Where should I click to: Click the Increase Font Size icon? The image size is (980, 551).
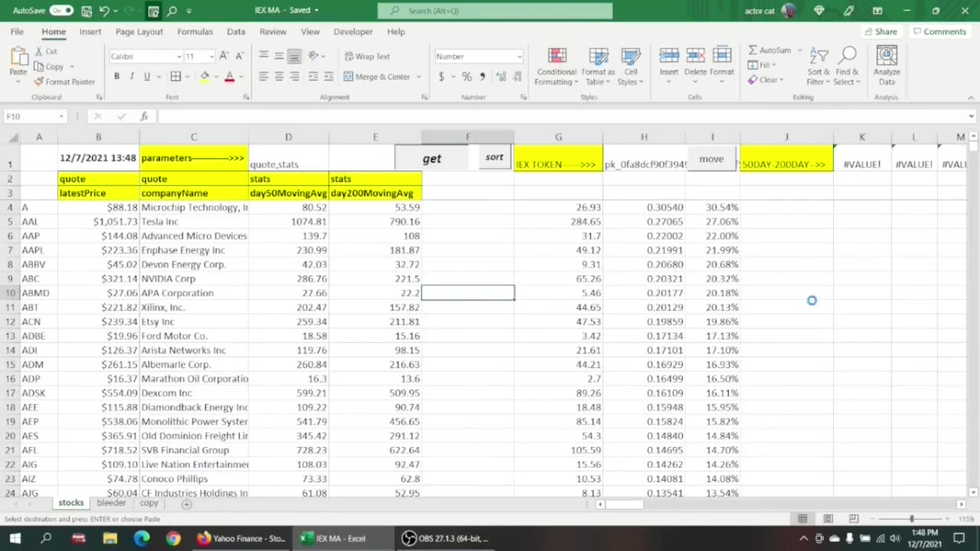(224, 56)
